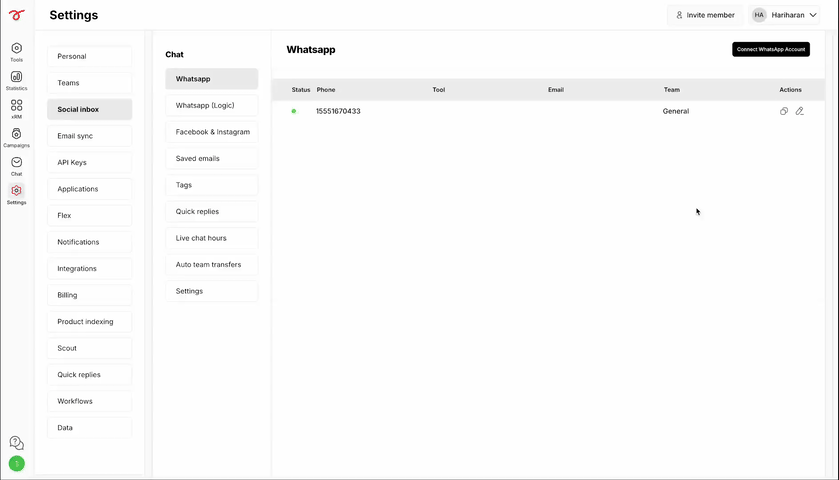This screenshot has height=480, width=839.
Task: Click the Email column header
Action: [556, 90]
